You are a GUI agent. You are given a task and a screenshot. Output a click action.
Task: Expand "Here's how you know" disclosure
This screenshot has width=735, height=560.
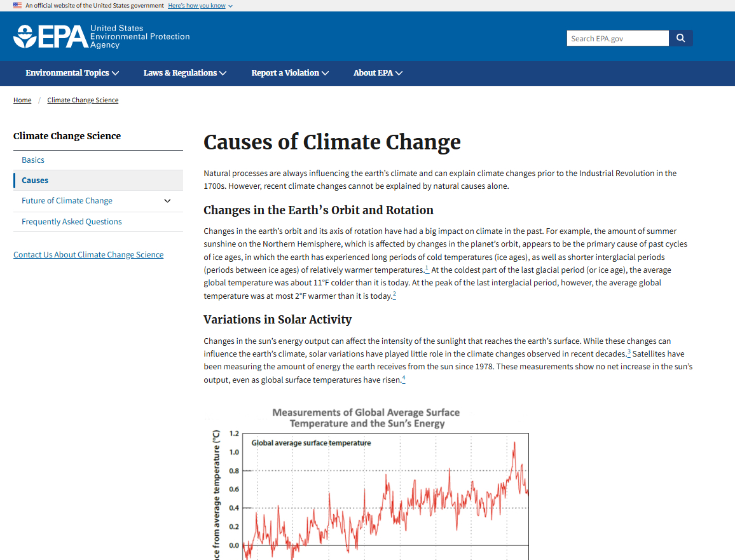(200, 6)
